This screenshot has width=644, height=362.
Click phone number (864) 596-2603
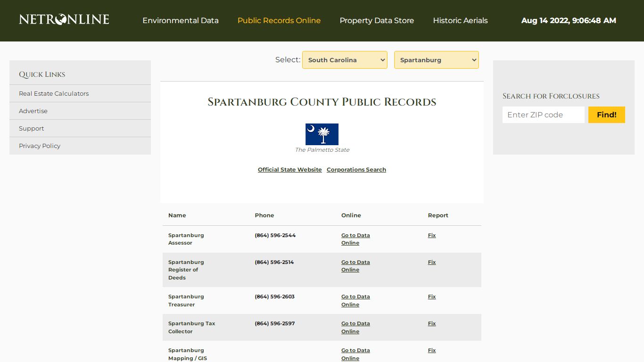[275, 296]
